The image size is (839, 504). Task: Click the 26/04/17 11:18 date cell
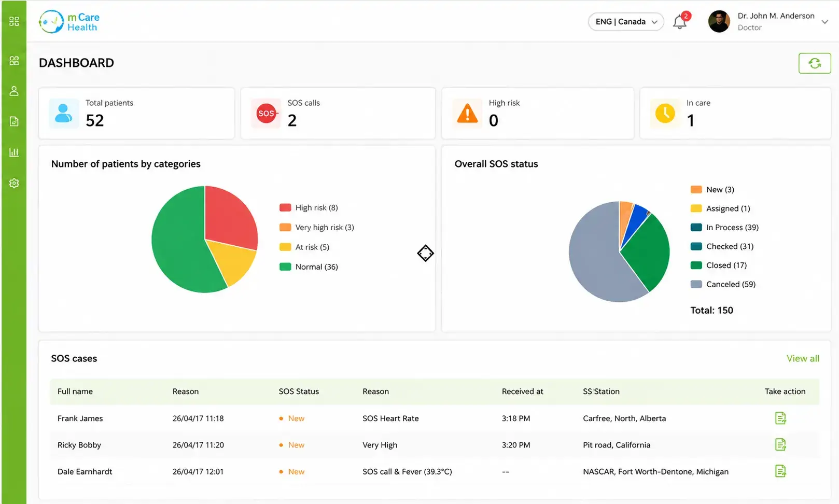click(198, 418)
